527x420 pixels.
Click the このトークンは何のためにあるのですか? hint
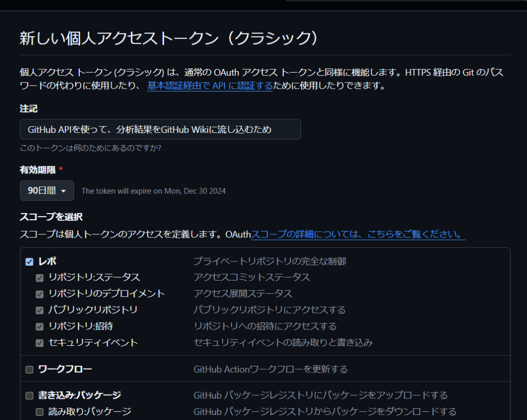tap(91, 148)
